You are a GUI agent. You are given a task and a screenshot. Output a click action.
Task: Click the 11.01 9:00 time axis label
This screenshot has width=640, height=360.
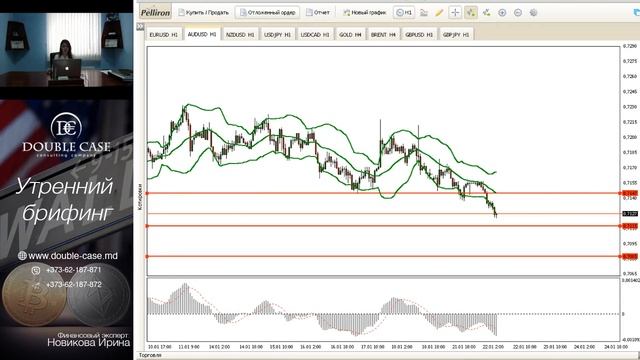[189, 347]
